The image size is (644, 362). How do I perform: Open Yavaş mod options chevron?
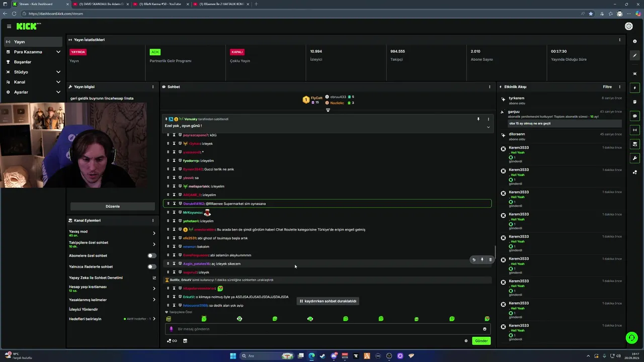[154, 233]
